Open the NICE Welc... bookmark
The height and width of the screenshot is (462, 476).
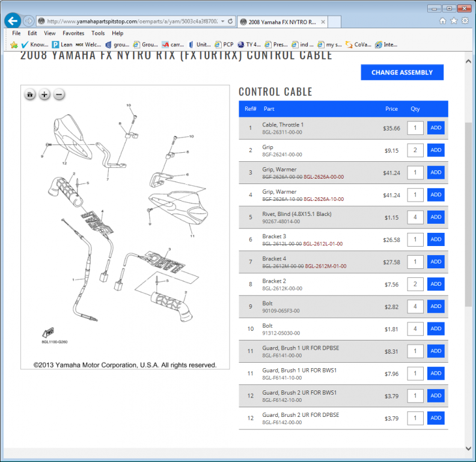[88, 45]
